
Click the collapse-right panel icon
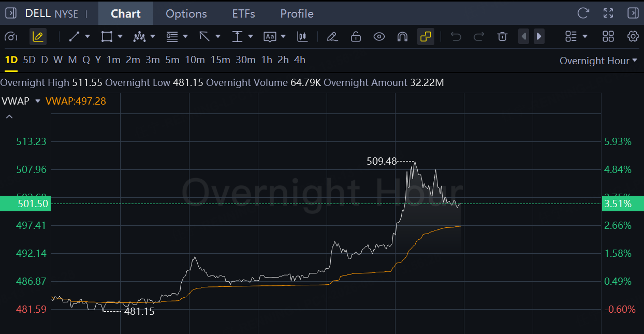point(633,13)
